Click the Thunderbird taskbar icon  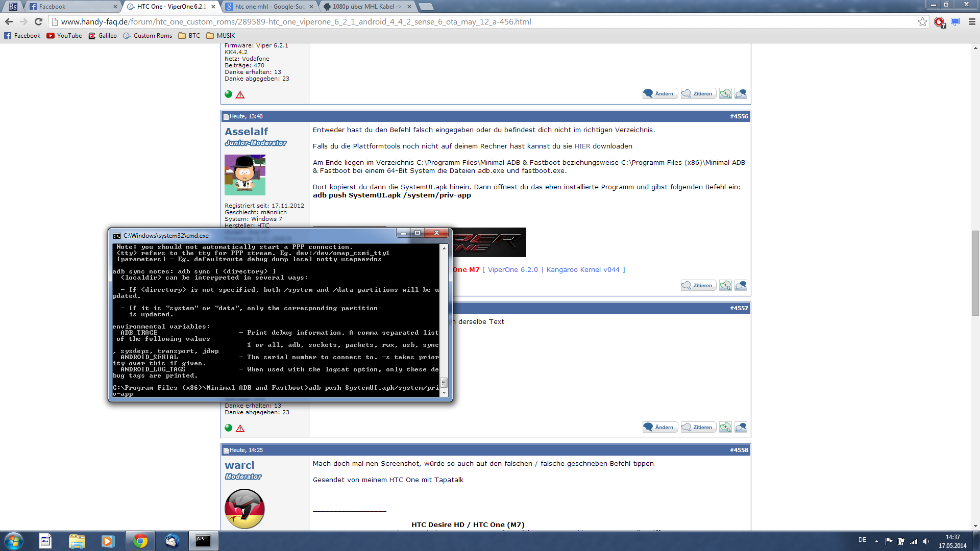[x=172, y=541]
